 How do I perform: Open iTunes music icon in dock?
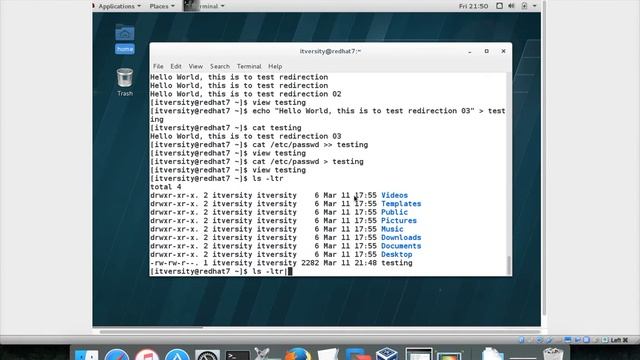pos(147,355)
